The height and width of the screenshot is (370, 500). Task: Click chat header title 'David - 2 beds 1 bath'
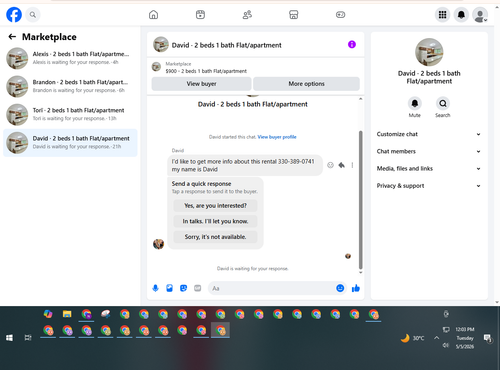tap(226, 45)
